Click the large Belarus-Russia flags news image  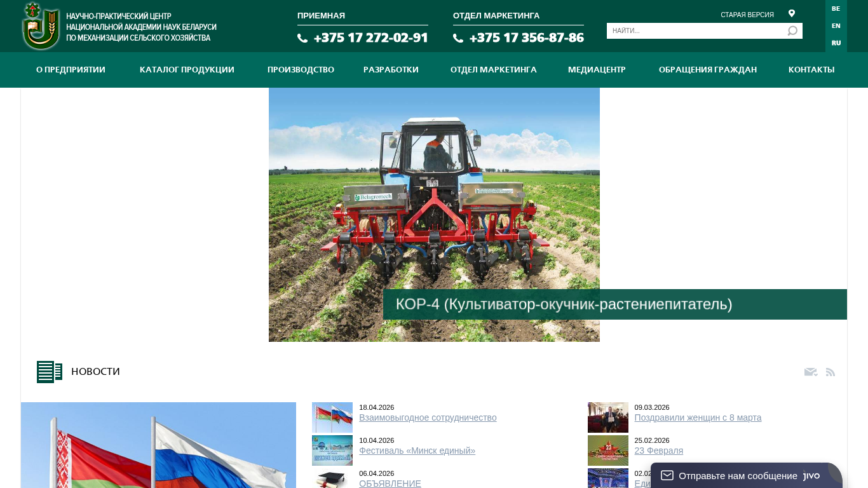tap(158, 445)
